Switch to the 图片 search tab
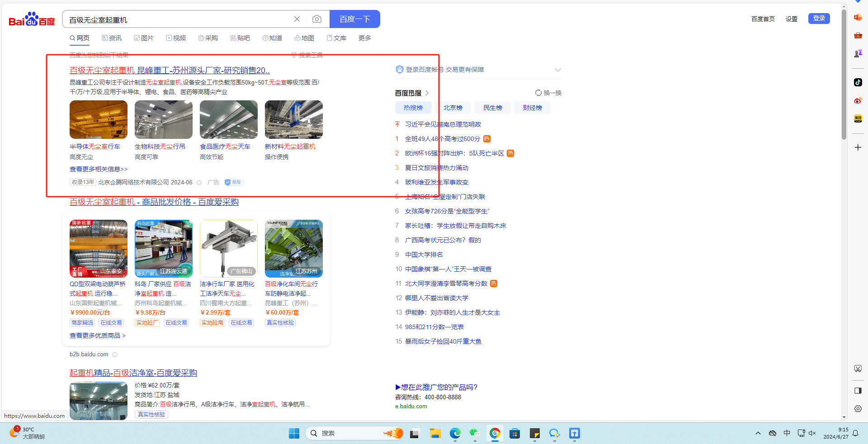The image size is (868, 444). click(x=144, y=38)
